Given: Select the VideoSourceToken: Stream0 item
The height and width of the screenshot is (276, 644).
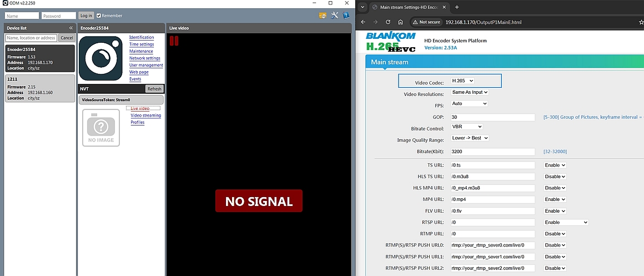Looking at the screenshot, I should 121,100.
